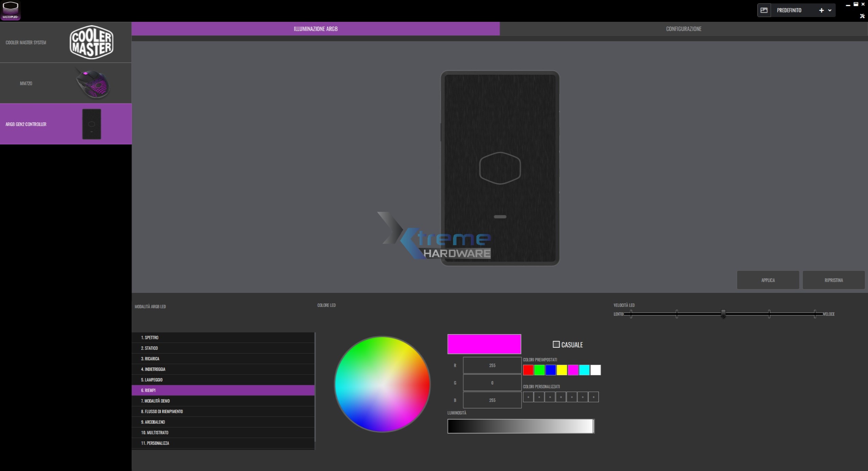The height and width of the screenshot is (471, 868).
Task: Add the last custom color slot
Action: coord(593,397)
